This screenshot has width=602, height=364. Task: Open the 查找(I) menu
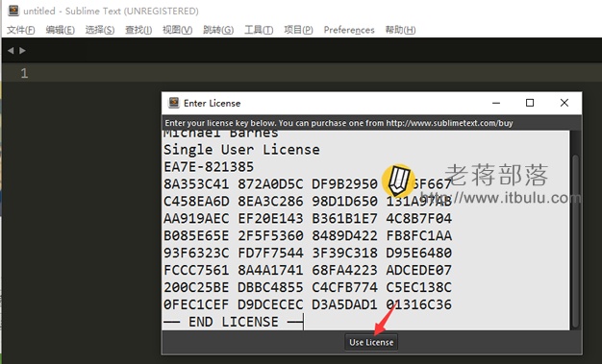(x=138, y=30)
